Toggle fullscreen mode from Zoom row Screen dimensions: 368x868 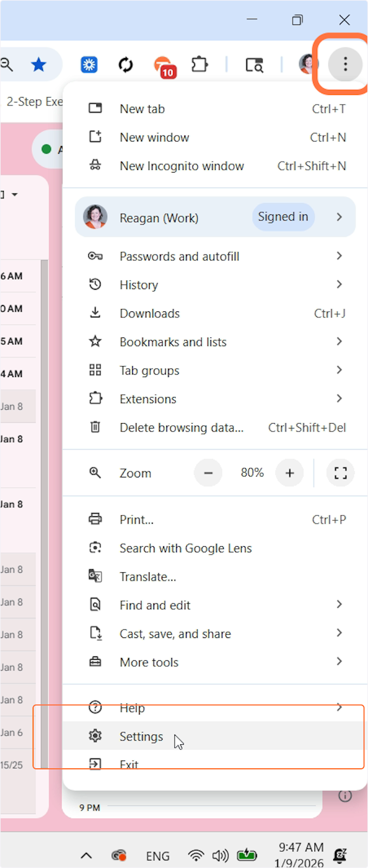coord(340,473)
